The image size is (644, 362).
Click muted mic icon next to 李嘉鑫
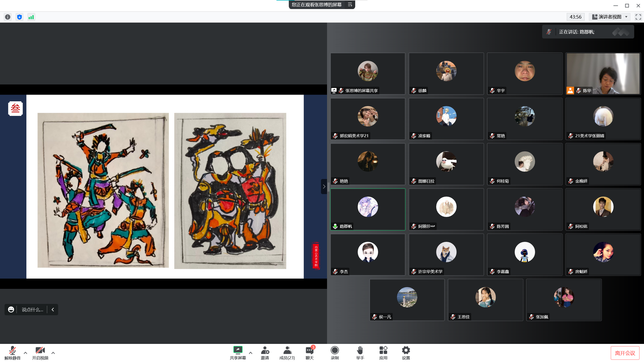click(x=492, y=271)
